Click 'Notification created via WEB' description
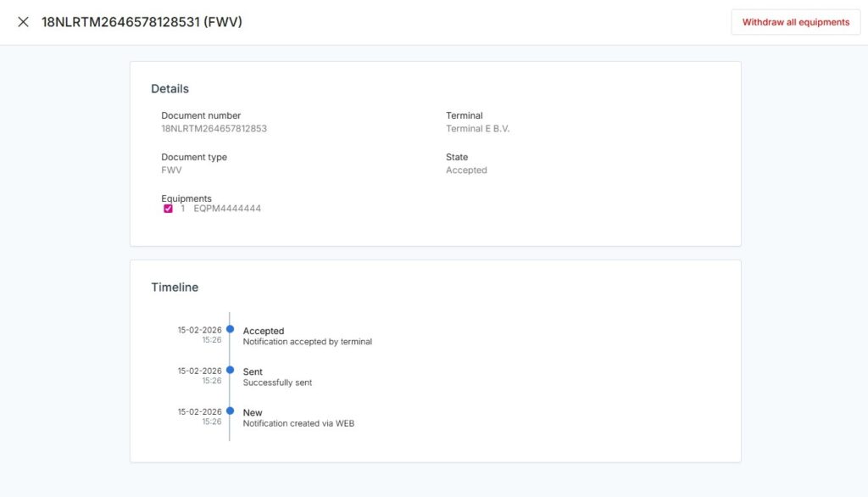 point(298,423)
